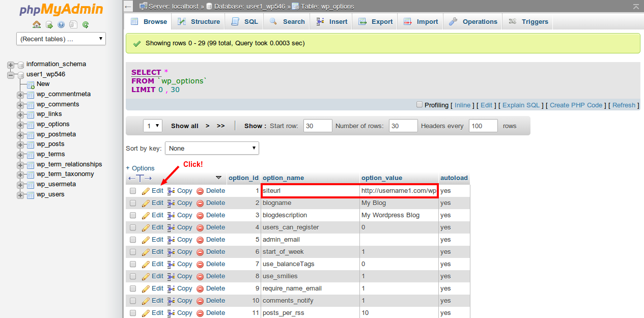Check the blogname row checkbox
The width and height of the screenshot is (644, 318).
click(x=132, y=203)
